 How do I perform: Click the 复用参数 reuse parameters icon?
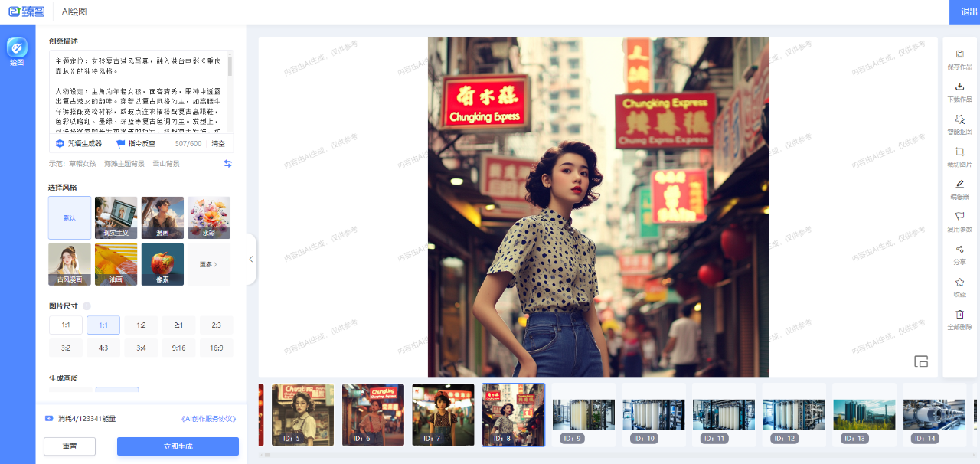(x=959, y=217)
